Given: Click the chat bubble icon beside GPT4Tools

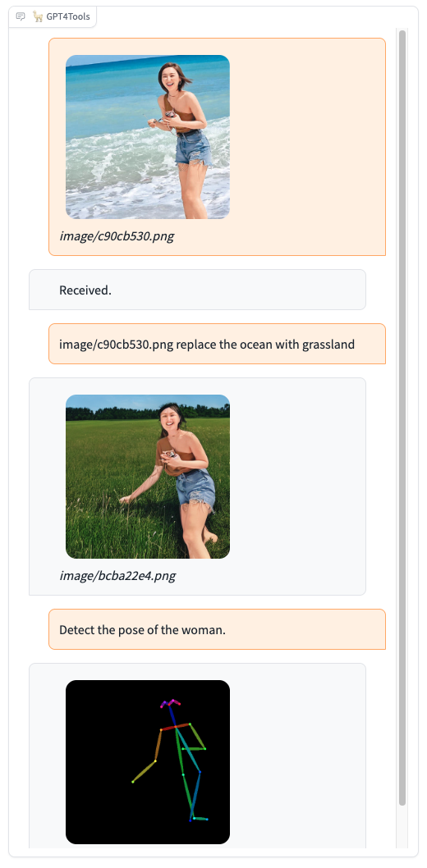Looking at the screenshot, I should 21,16.
